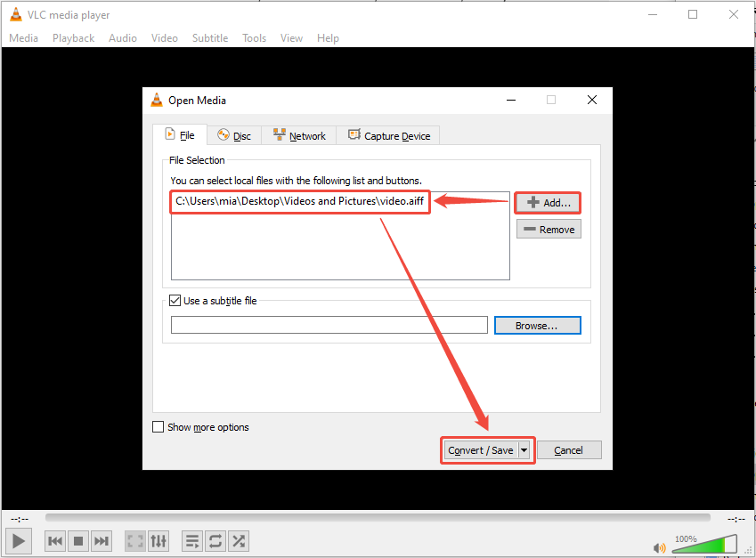The image size is (756, 558).
Task: Open the Playback menu
Action: [x=73, y=38]
